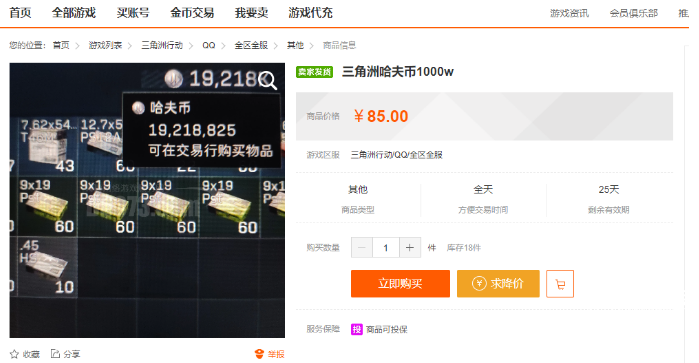This screenshot has width=699, height=363.
Task: Click breadcrumb link 首页
Action: 61,45
